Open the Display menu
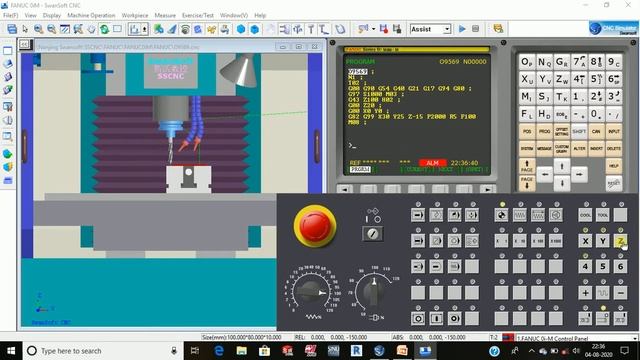 pyautogui.click(x=52, y=15)
